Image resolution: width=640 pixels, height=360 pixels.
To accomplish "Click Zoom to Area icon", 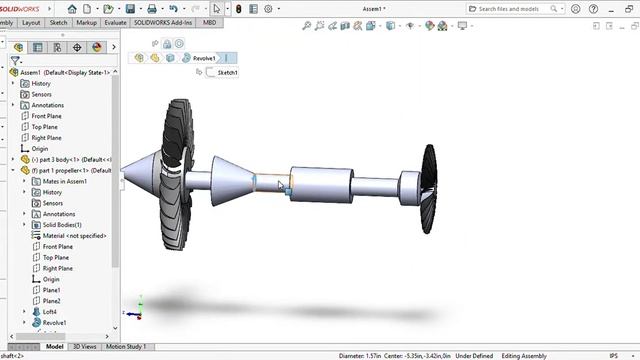I will tap(320, 26).
